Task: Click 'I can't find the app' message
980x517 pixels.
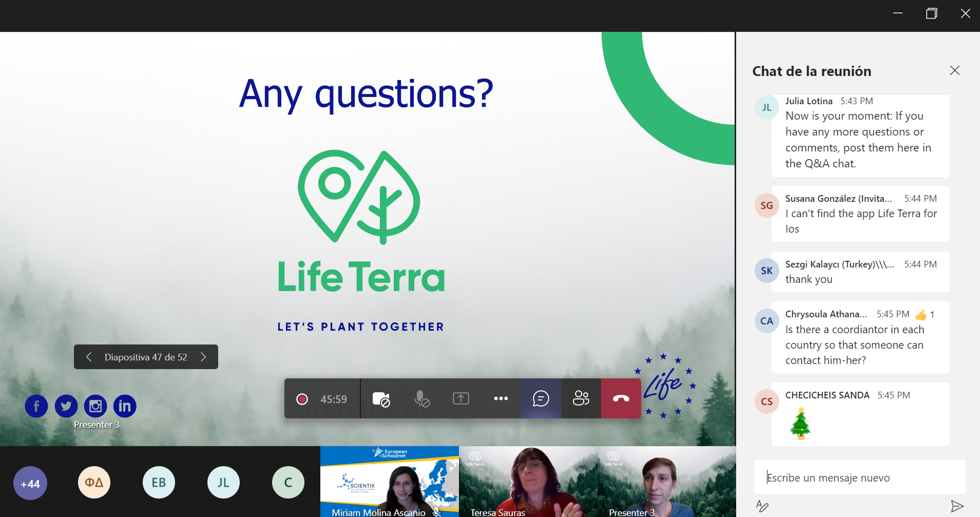Action: point(861,221)
